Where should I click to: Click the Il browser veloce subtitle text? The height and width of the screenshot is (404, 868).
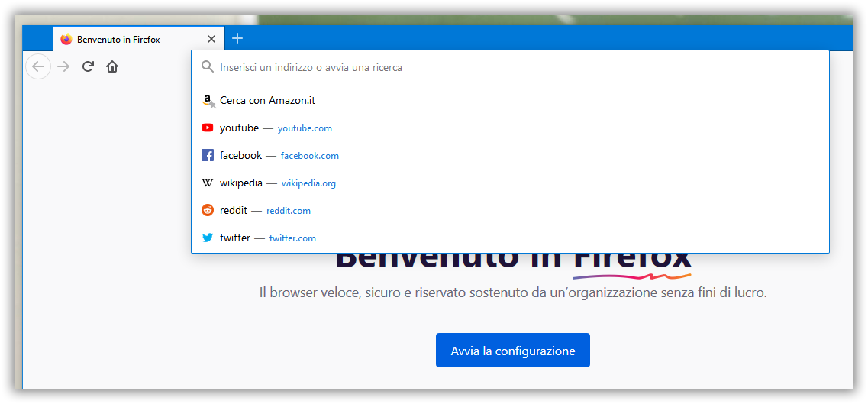(513, 292)
